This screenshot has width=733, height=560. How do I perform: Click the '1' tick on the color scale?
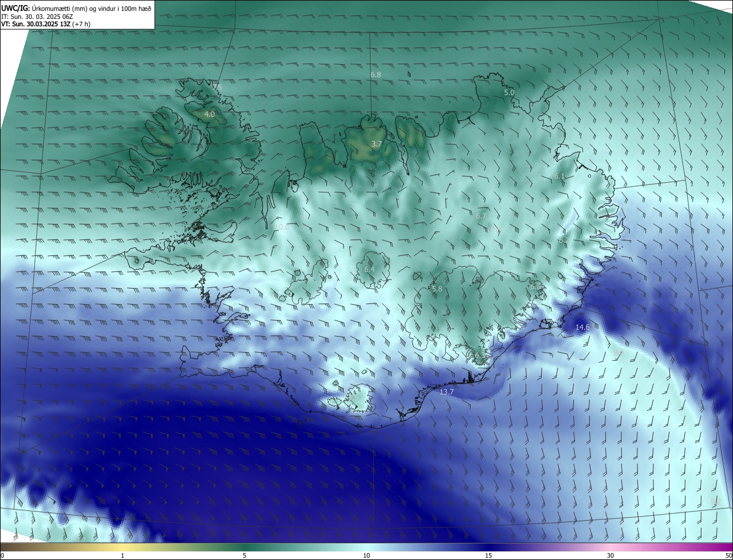(123, 555)
